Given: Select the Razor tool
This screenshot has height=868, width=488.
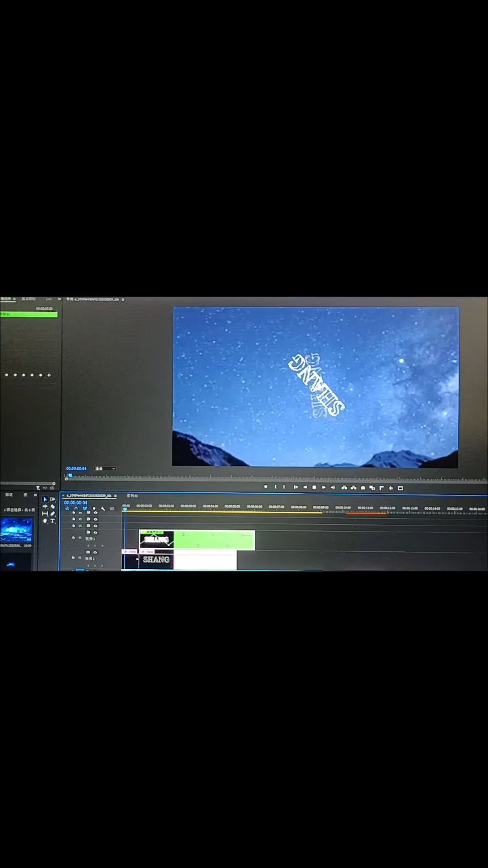Looking at the screenshot, I should click(x=52, y=506).
